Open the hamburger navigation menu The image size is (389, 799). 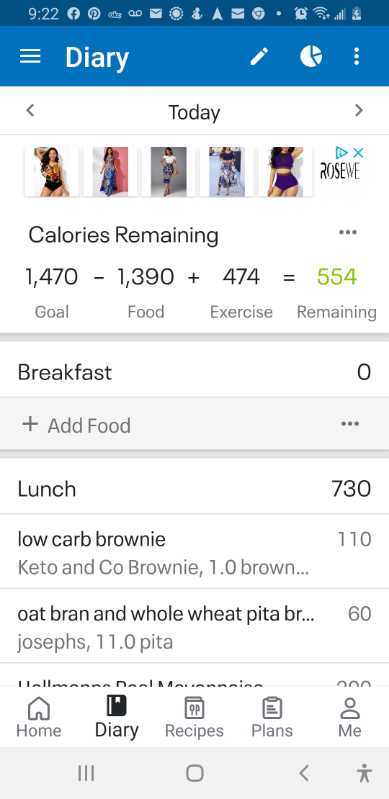[x=30, y=56]
